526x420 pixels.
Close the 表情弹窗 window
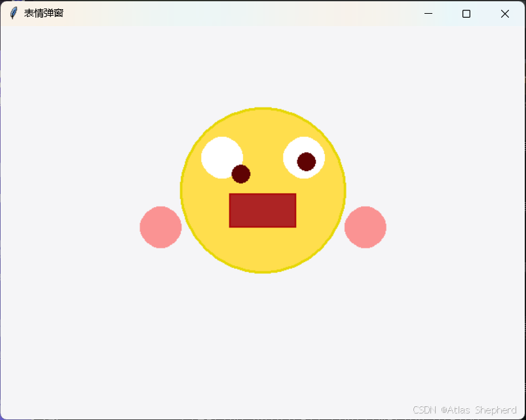505,13
